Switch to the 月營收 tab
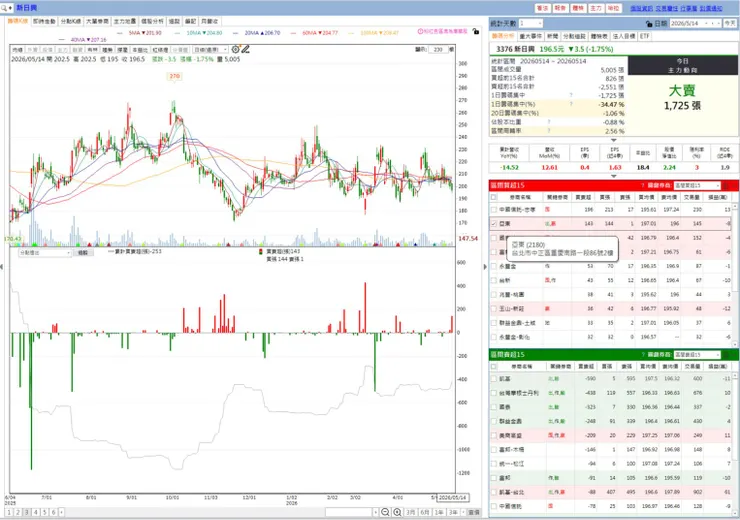 tap(210, 21)
